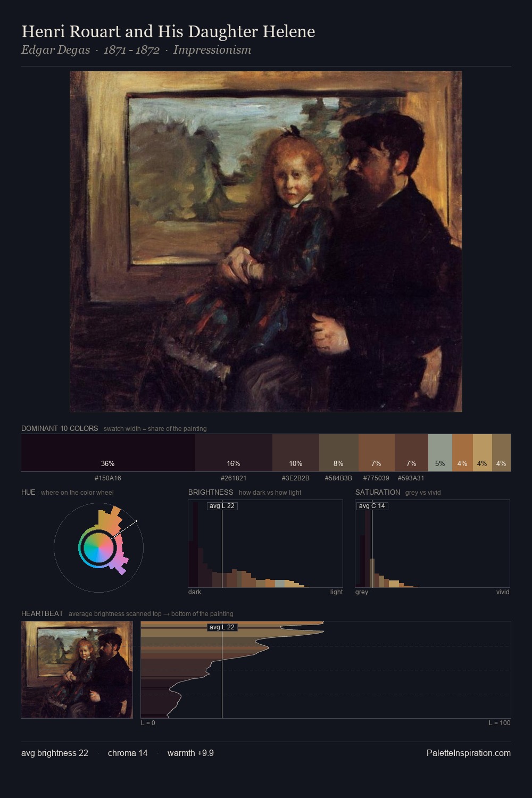Pick the 10% swatch #3E2B2B
The width and height of the screenshot is (532, 798).
(x=296, y=453)
